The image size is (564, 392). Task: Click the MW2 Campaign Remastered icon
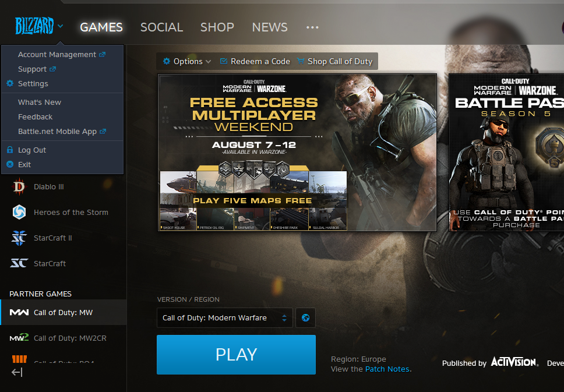click(19, 337)
